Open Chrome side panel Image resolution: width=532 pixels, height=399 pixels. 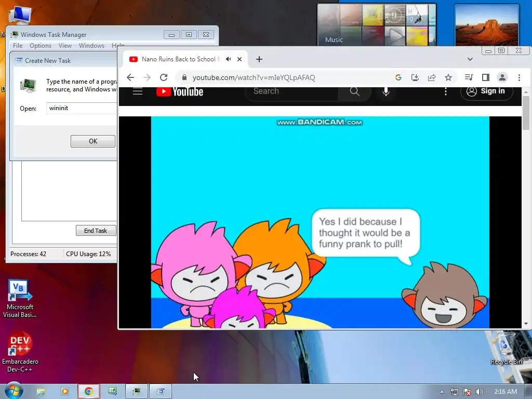[486, 77]
